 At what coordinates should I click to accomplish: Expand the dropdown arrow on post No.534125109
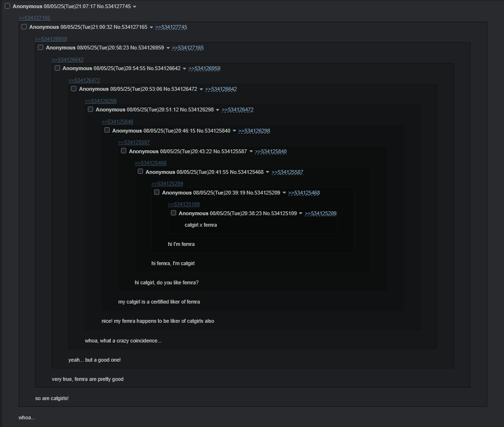point(300,213)
